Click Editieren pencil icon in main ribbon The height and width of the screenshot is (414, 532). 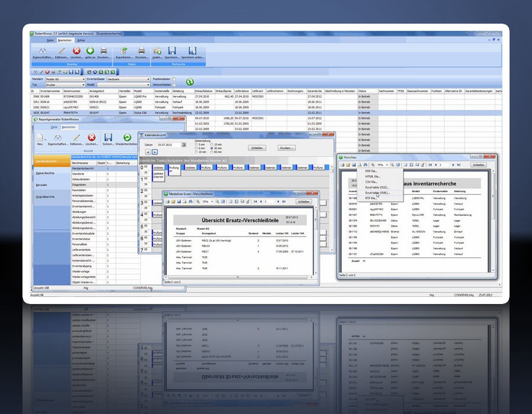point(61,51)
